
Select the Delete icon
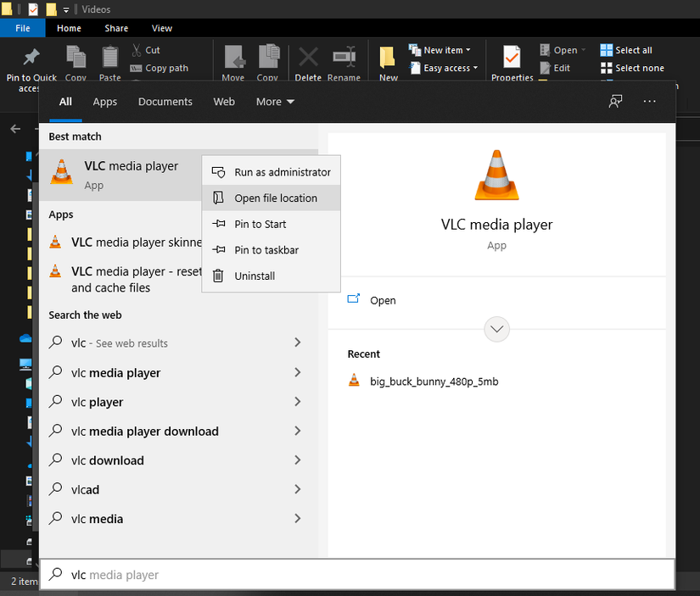[307, 59]
